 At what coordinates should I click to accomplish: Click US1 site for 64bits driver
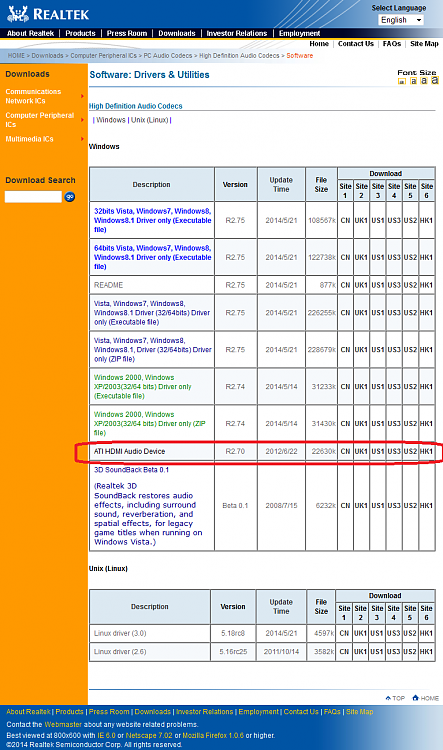[377, 257]
